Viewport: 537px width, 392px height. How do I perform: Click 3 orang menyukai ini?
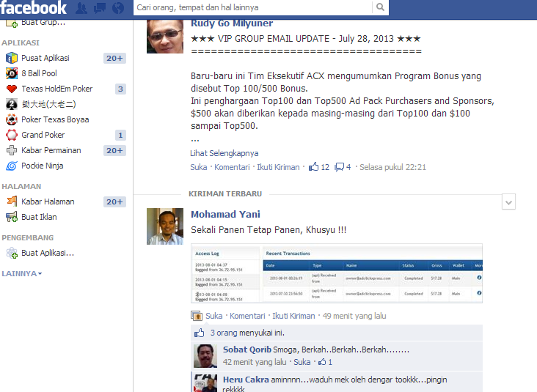pyautogui.click(x=247, y=333)
